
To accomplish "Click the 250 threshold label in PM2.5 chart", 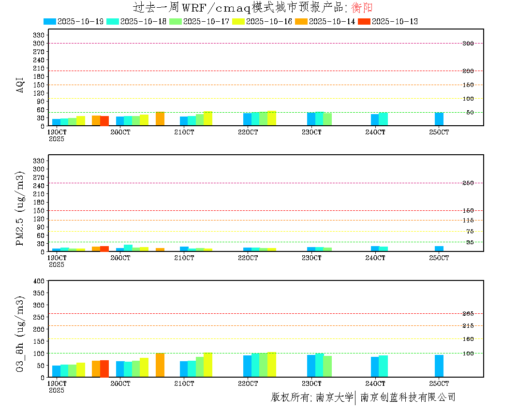I will tap(468, 183).
